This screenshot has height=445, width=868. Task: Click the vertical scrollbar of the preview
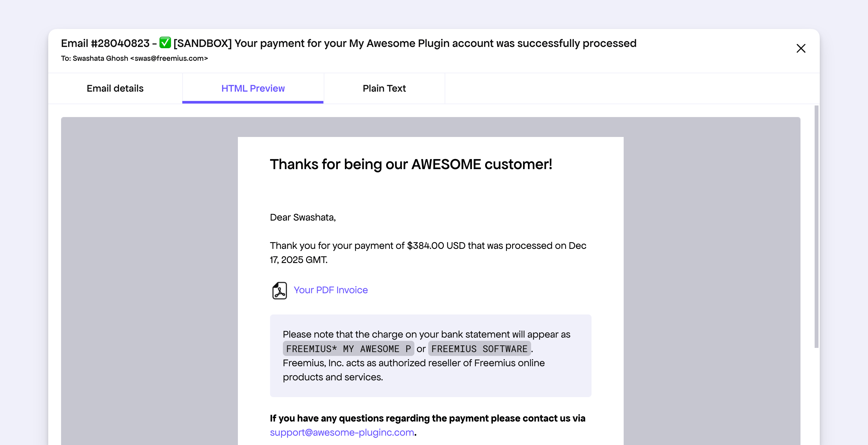click(x=816, y=226)
